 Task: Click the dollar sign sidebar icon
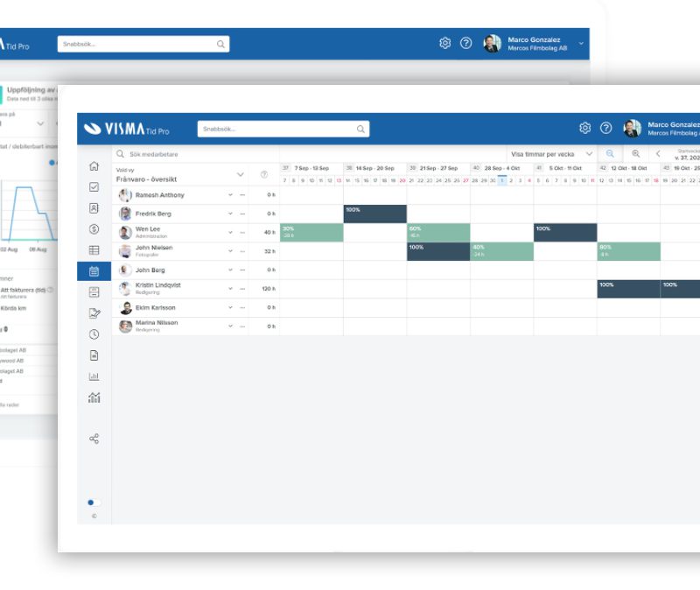pyautogui.click(x=94, y=229)
